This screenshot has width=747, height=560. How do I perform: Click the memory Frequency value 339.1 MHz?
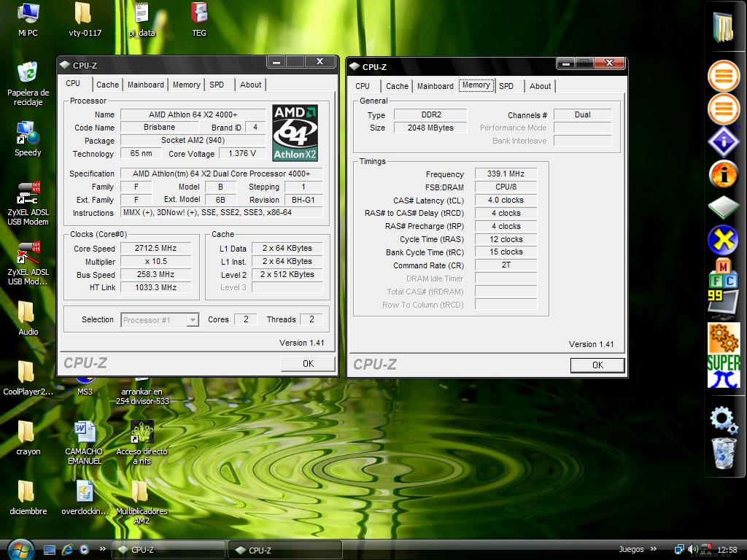click(506, 174)
